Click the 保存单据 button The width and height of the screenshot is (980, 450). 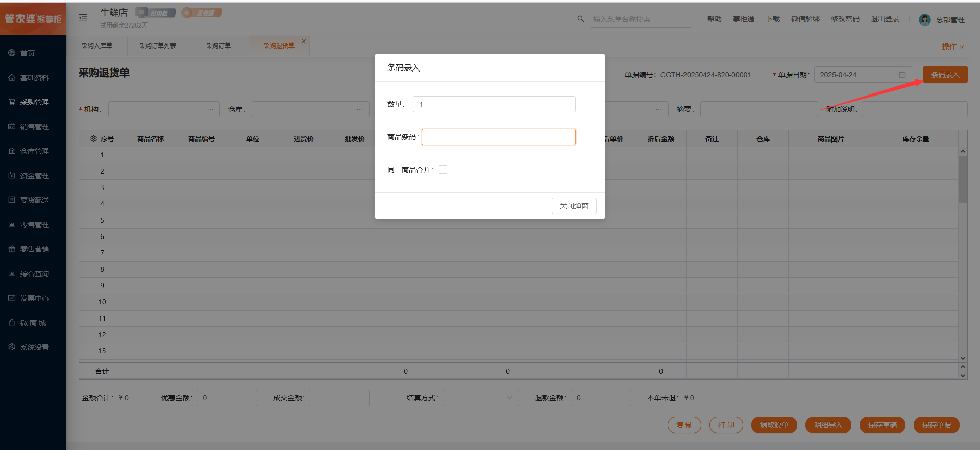click(x=937, y=425)
